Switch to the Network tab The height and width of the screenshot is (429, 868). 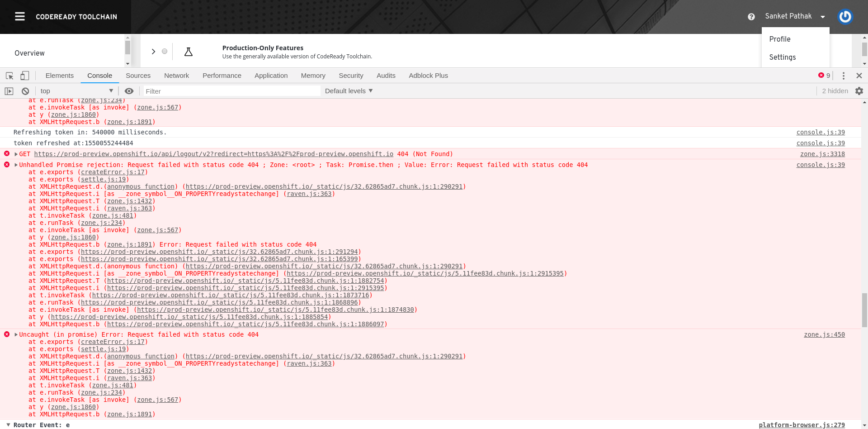[x=176, y=76]
